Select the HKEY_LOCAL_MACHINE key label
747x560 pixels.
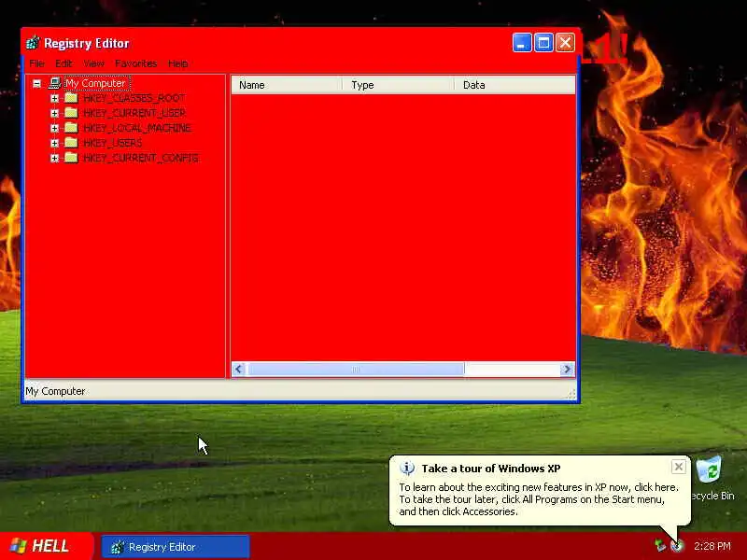point(137,128)
